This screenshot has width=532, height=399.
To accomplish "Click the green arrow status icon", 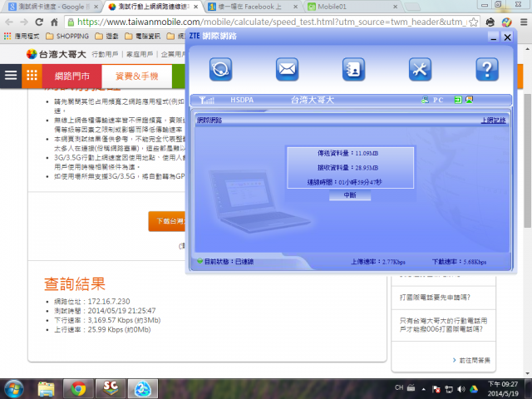I will click(x=458, y=100).
